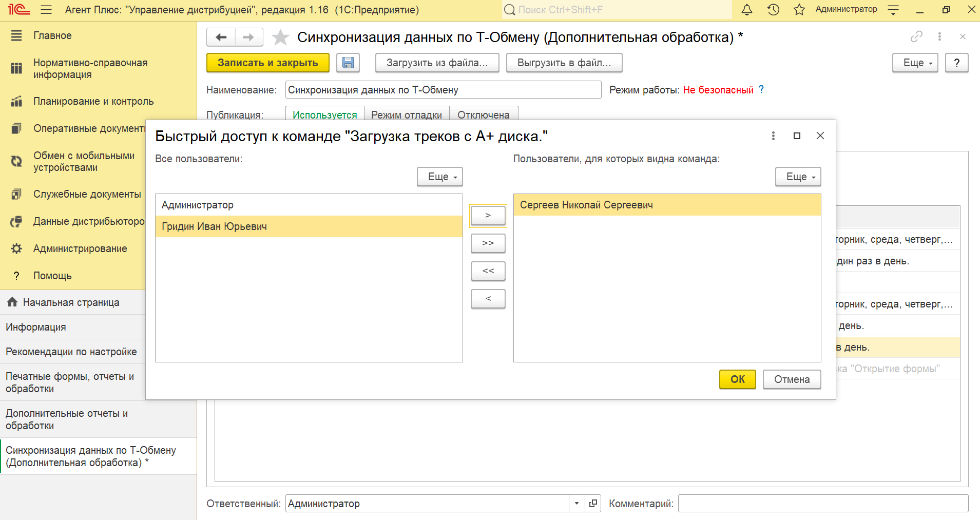This screenshot has width=980, height=520.
Task: Open the Ответственный field open-form icon
Action: click(593, 504)
